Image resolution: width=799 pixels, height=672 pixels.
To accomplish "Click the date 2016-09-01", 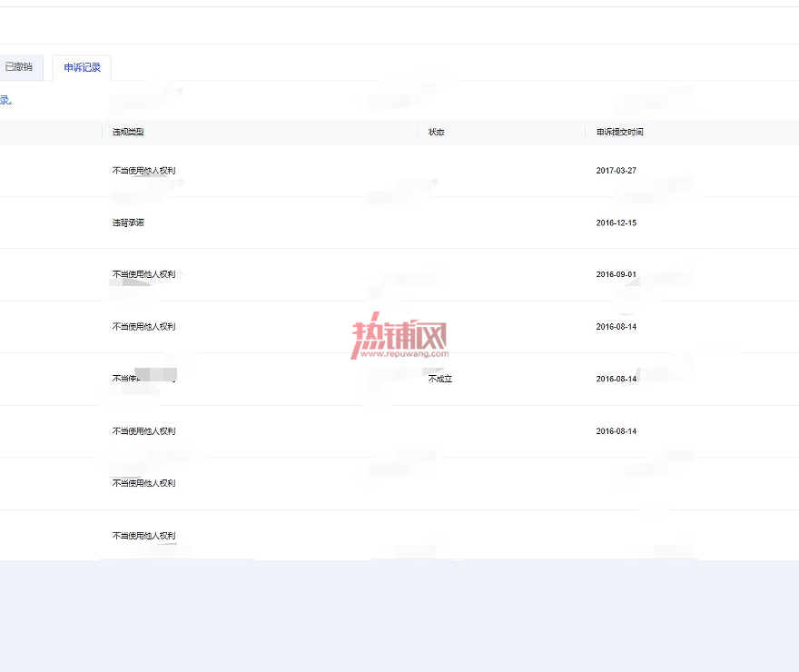I will pos(617,274).
